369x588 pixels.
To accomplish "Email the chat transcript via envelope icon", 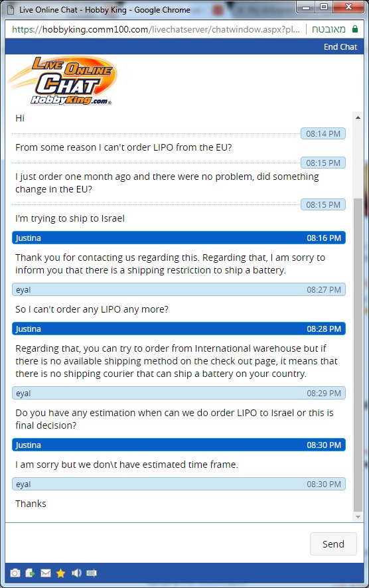I will [46, 573].
